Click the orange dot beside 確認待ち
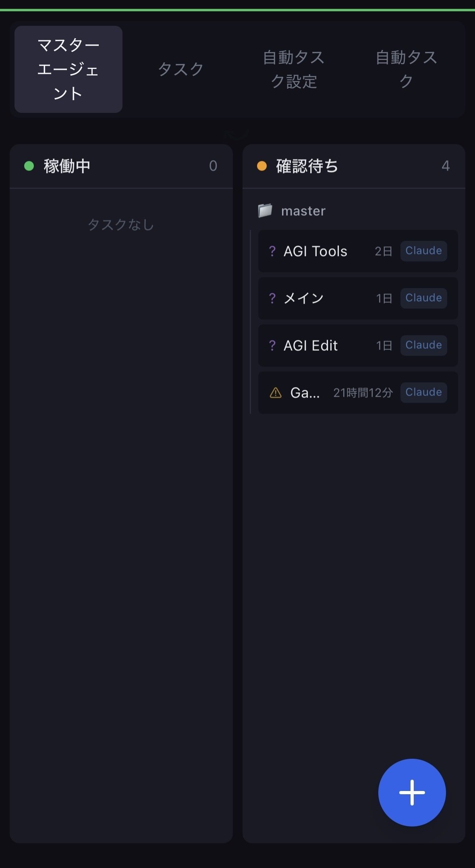Screen dimensions: 475x868 tap(262, 166)
